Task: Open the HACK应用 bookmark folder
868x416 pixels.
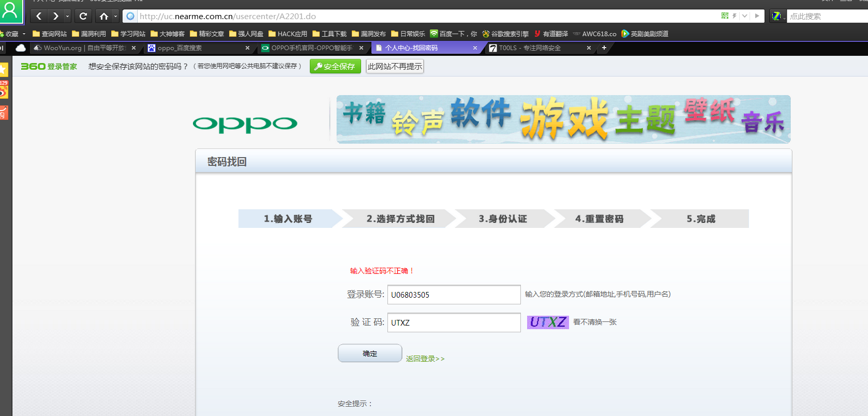Action: (288, 34)
